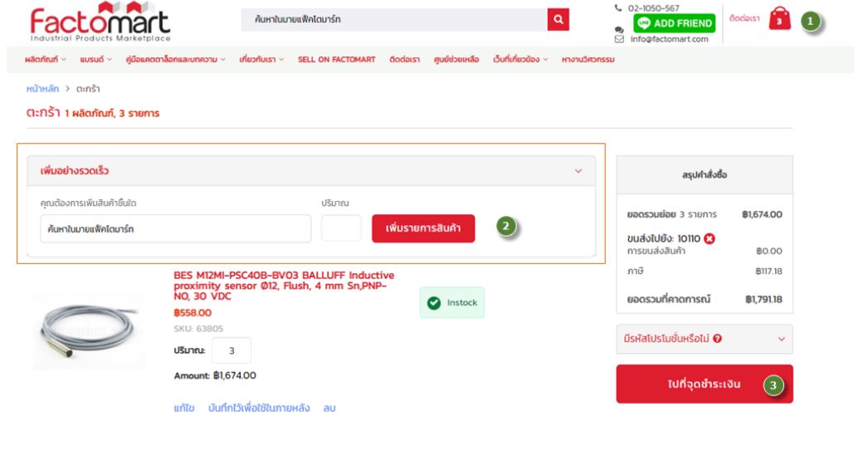868x456 pixels.
Task: Click the chat bubble icon in header
Action: pyautogui.click(x=619, y=29)
